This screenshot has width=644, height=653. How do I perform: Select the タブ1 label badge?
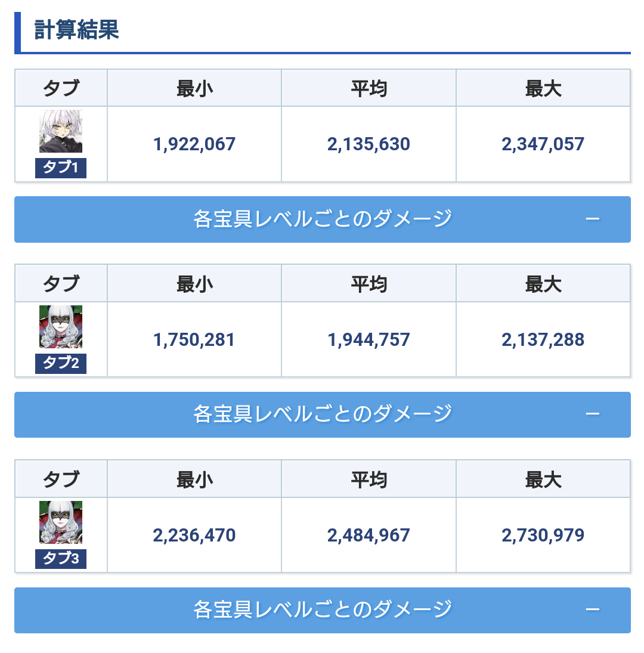point(61,168)
